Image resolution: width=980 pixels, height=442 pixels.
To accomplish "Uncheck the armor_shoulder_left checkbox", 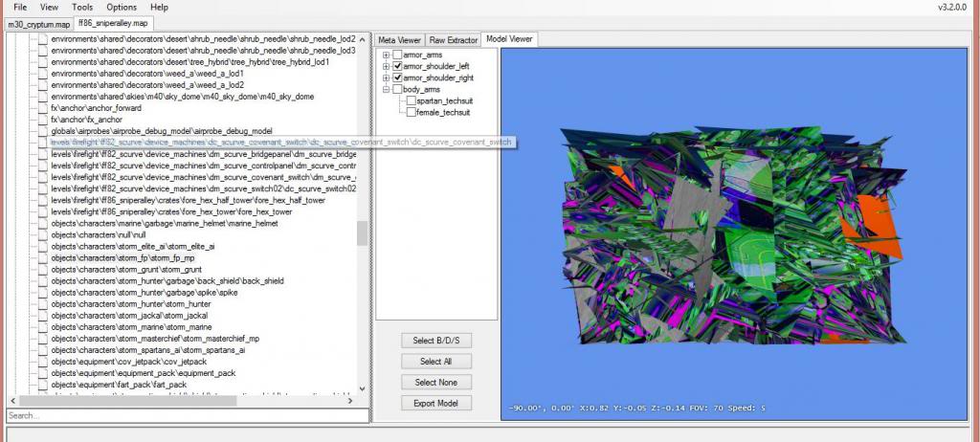I will tap(397, 66).
